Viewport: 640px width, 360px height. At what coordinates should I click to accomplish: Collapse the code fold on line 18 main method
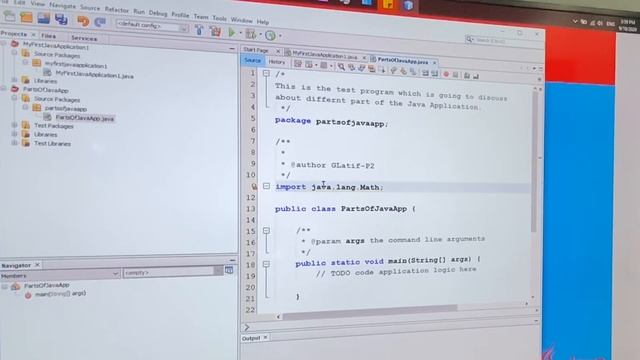(x=266, y=264)
